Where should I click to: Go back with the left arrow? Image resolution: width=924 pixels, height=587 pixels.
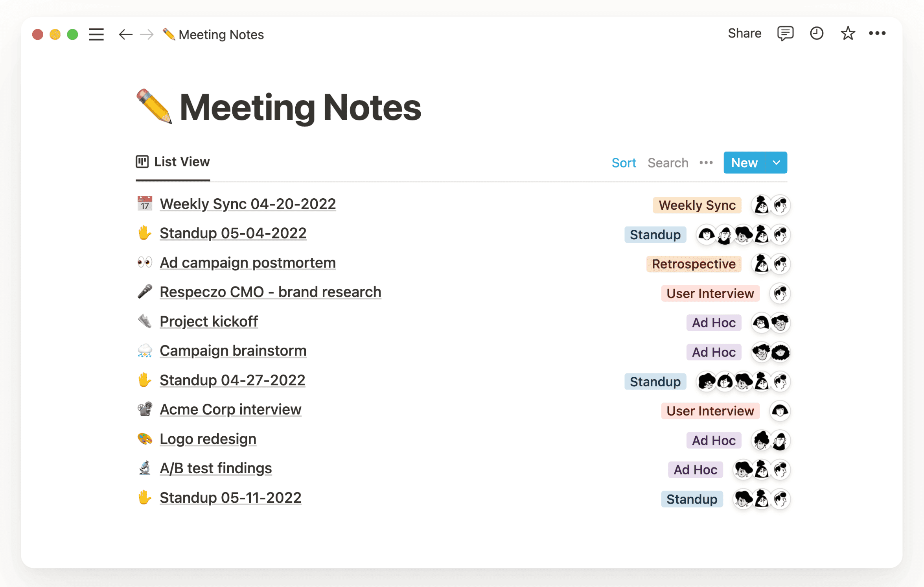[125, 35]
